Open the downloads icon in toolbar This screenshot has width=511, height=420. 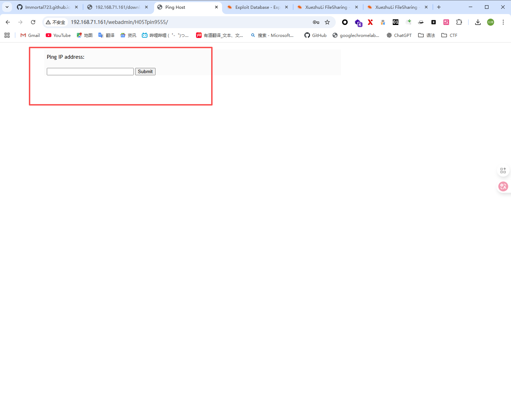pyautogui.click(x=478, y=22)
